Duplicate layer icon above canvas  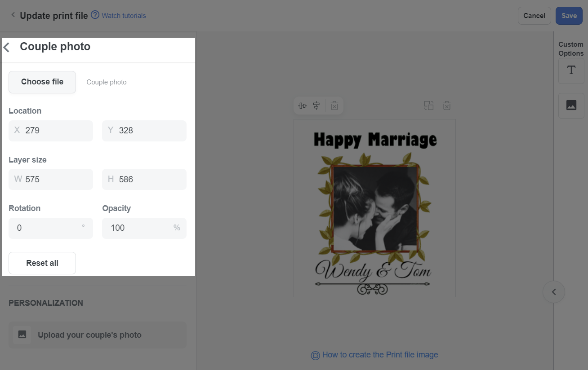click(x=429, y=106)
